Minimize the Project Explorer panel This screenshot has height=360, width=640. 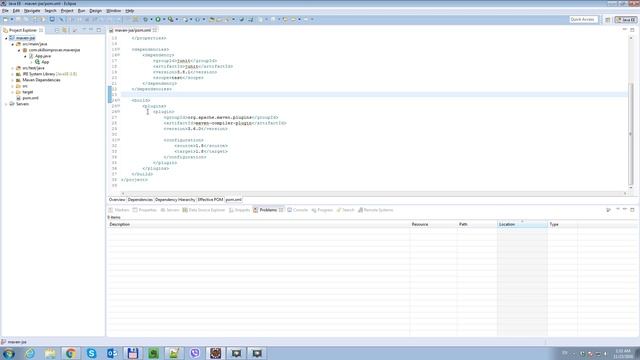pos(91,30)
